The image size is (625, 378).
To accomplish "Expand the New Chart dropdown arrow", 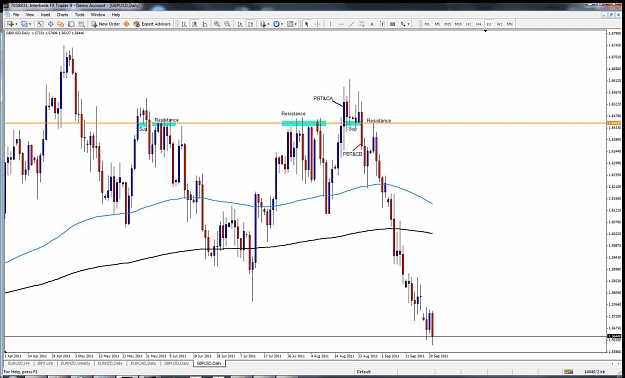I will point(16,24).
